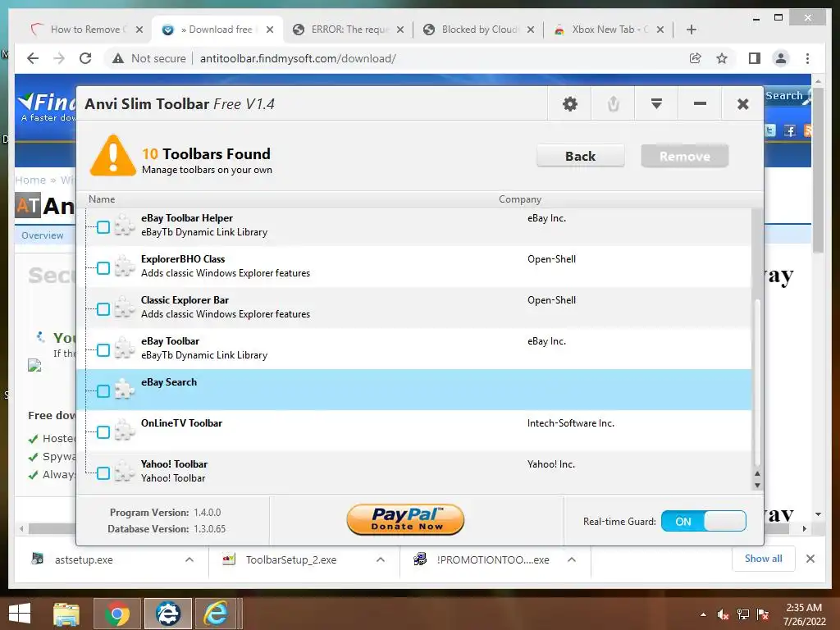Click the Back button
The width and height of the screenshot is (840, 630).
[580, 156]
